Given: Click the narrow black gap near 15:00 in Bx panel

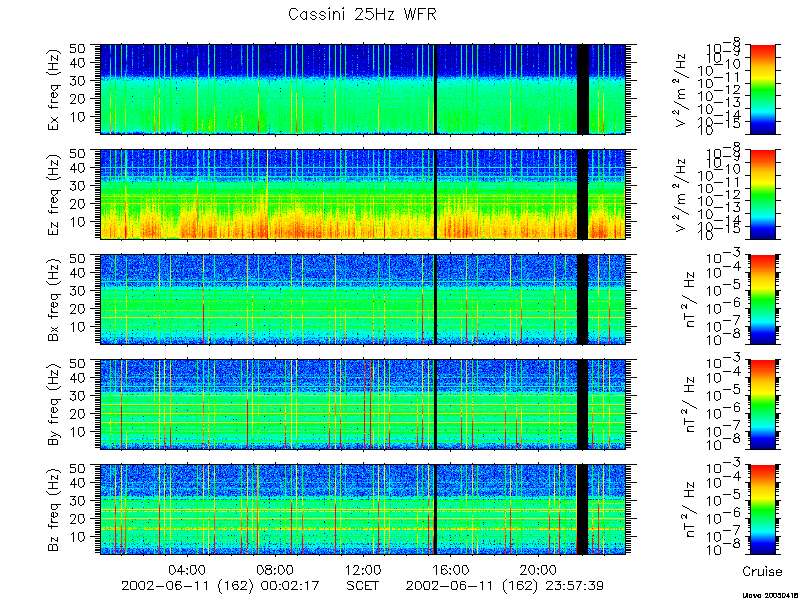Looking at the screenshot, I should (x=435, y=299).
